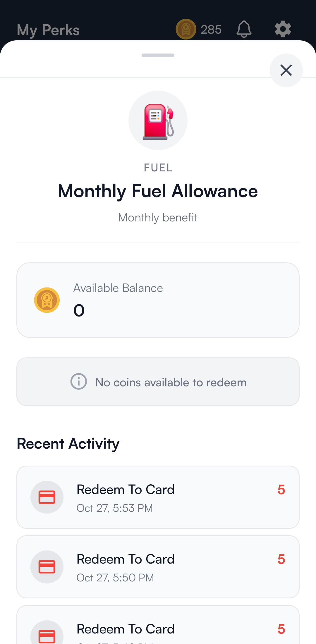This screenshot has height=644, width=316.
Task: Tap card icon of third redemption entry
Action: [47, 635]
